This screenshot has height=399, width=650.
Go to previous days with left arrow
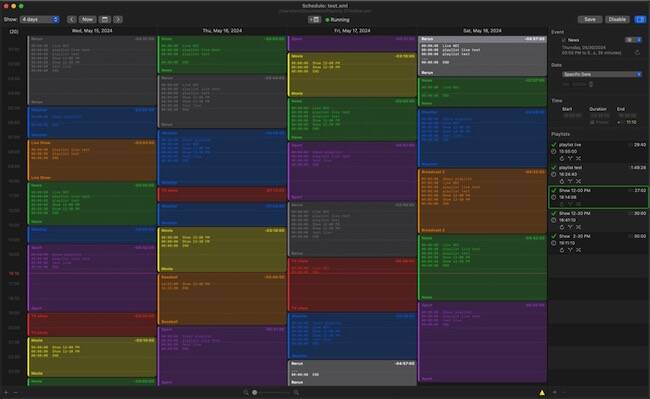[x=71, y=19]
